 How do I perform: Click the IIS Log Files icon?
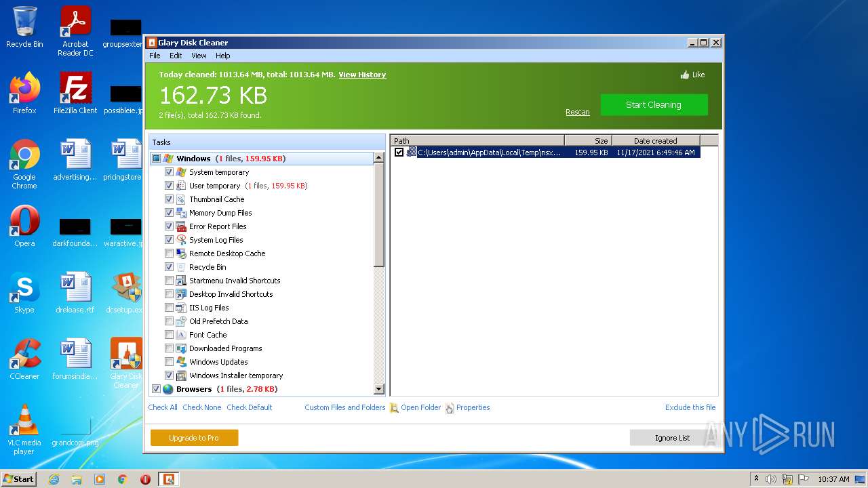181,308
